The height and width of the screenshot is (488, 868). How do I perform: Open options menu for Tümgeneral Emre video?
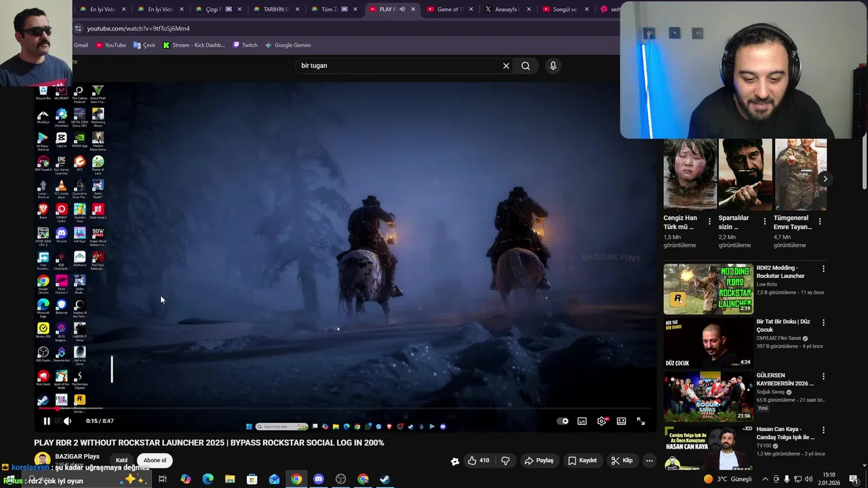pyautogui.click(x=820, y=222)
